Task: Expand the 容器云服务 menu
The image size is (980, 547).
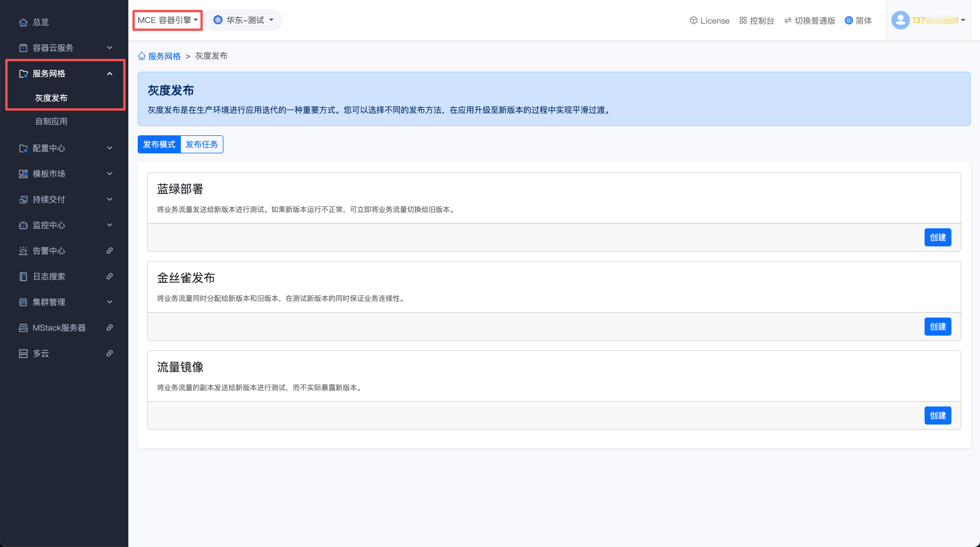Action: [110, 48]
